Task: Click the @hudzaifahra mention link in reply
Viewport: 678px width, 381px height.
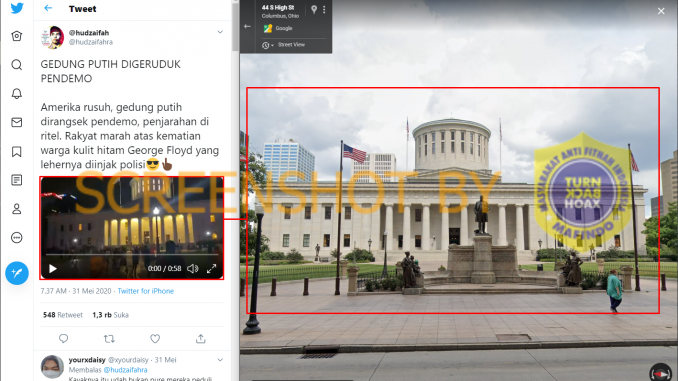Action: 125,370
